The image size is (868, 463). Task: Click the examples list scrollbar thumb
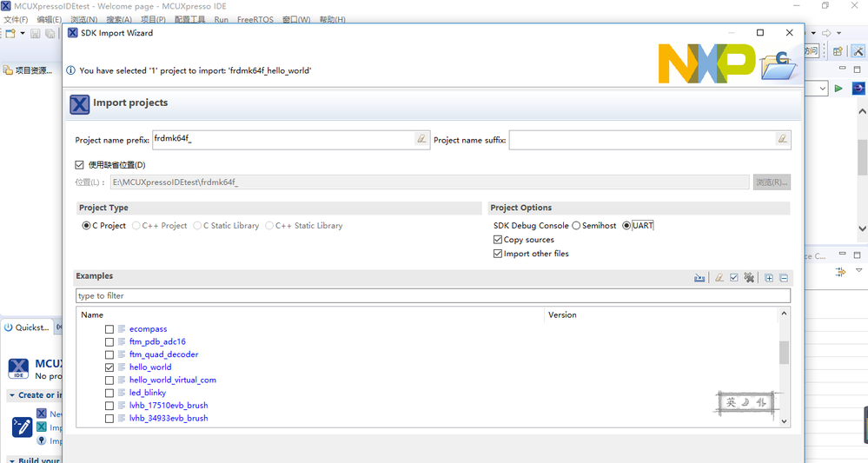784,353
